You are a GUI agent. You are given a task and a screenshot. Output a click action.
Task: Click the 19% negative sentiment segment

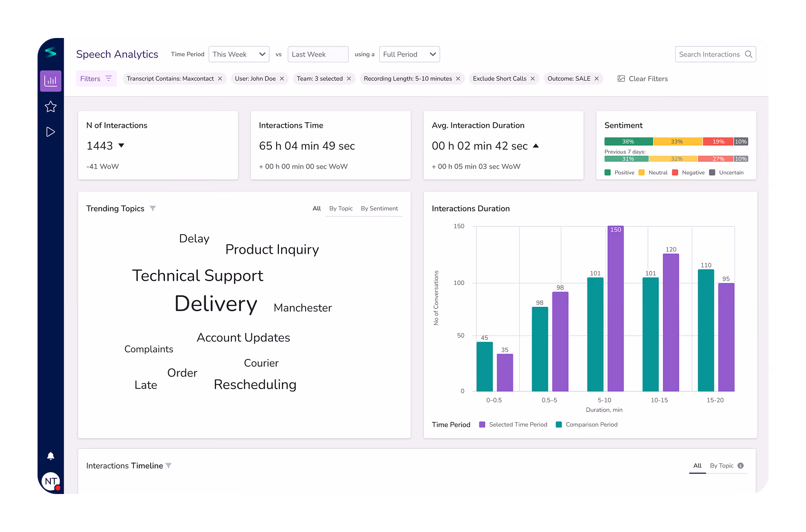click(718, 142)
